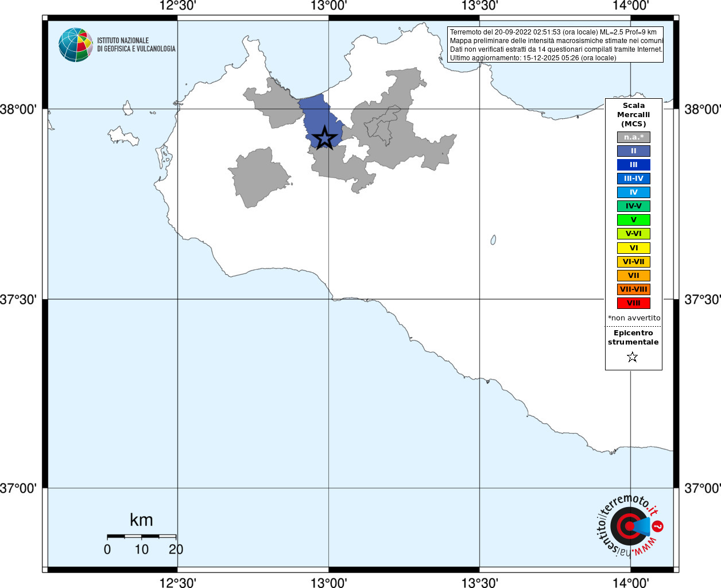Click the '0' mark on the scale bar

tap(107, 550)
